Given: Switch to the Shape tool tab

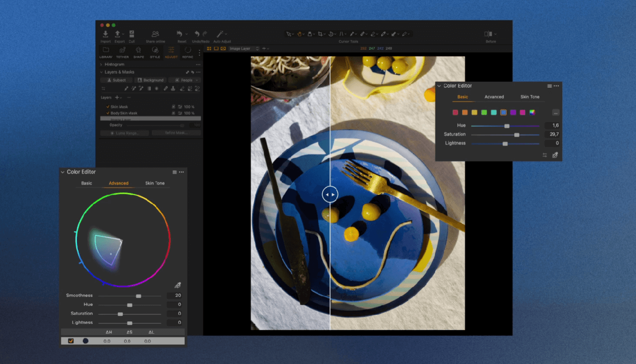Looking at the screenshot, I should (139, 53).
